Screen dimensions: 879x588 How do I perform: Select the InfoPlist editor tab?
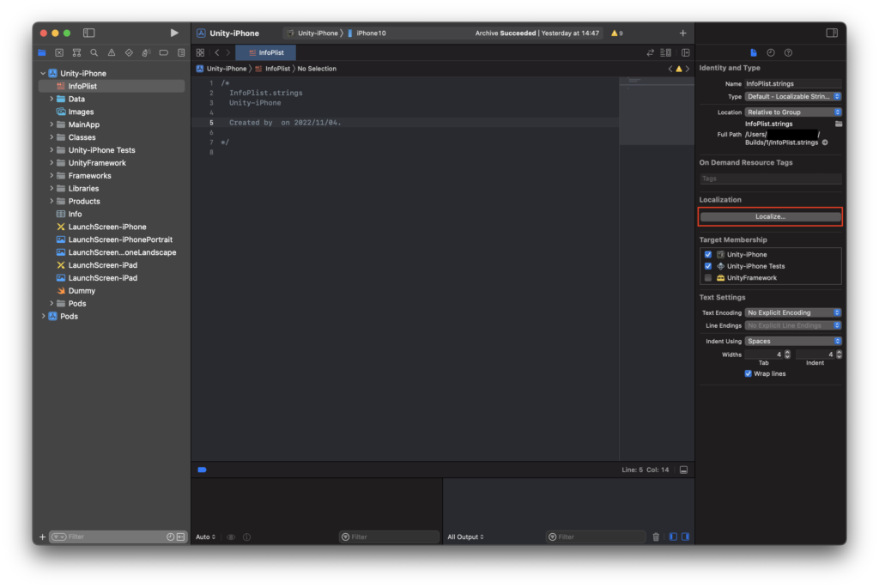(266, 52)
